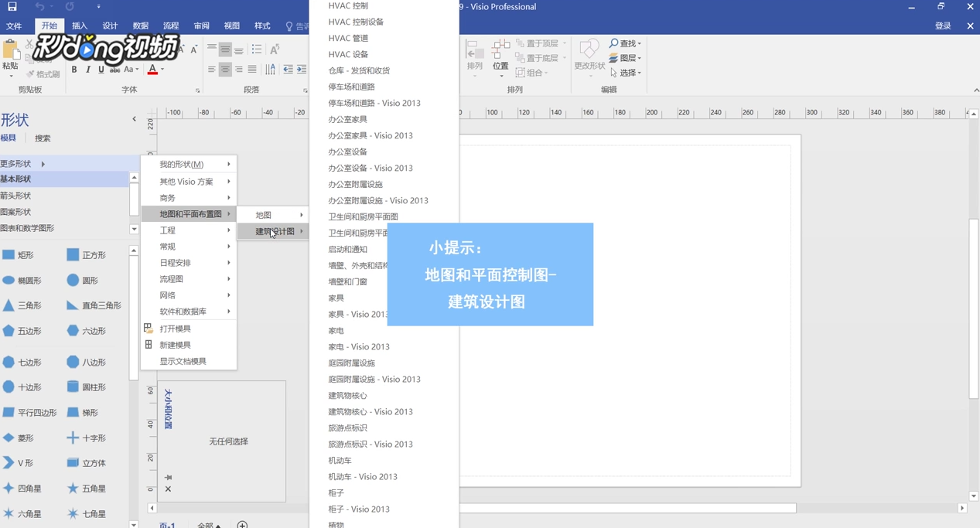
Task: Open the Find (查找) dropdown
Action: (x=625, y=43)
